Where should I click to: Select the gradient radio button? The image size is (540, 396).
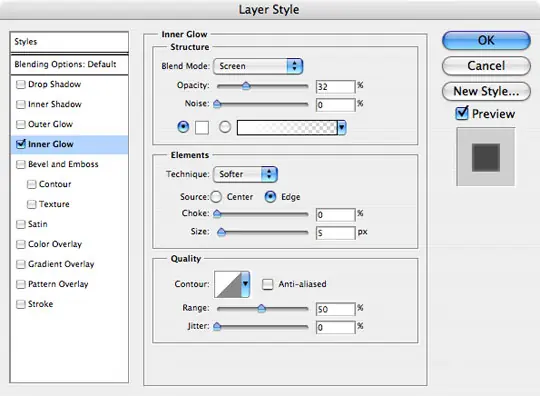point(225,127)
